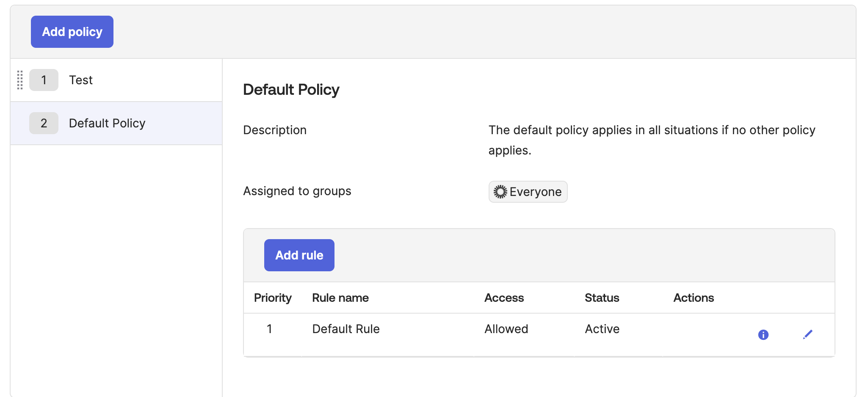
Task: Click the Active status of Default Rule
Action: point(602,329)
